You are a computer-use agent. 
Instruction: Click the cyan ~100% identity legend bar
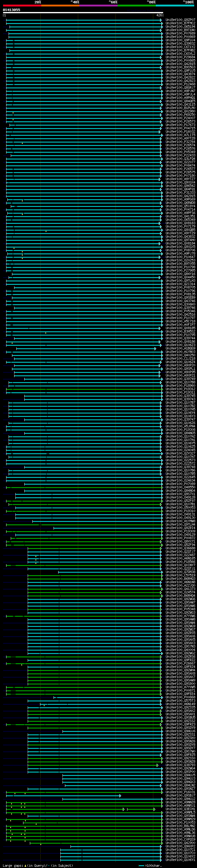175,6
